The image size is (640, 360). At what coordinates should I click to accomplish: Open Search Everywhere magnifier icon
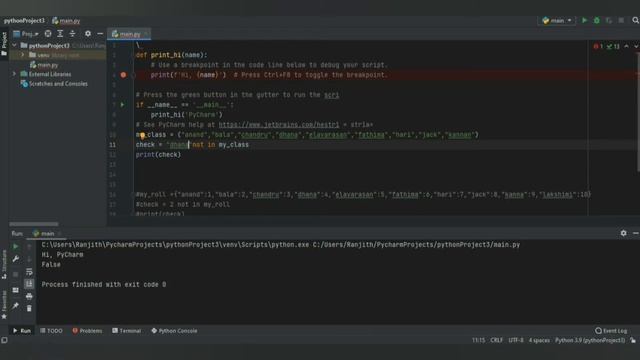point(635,20)
